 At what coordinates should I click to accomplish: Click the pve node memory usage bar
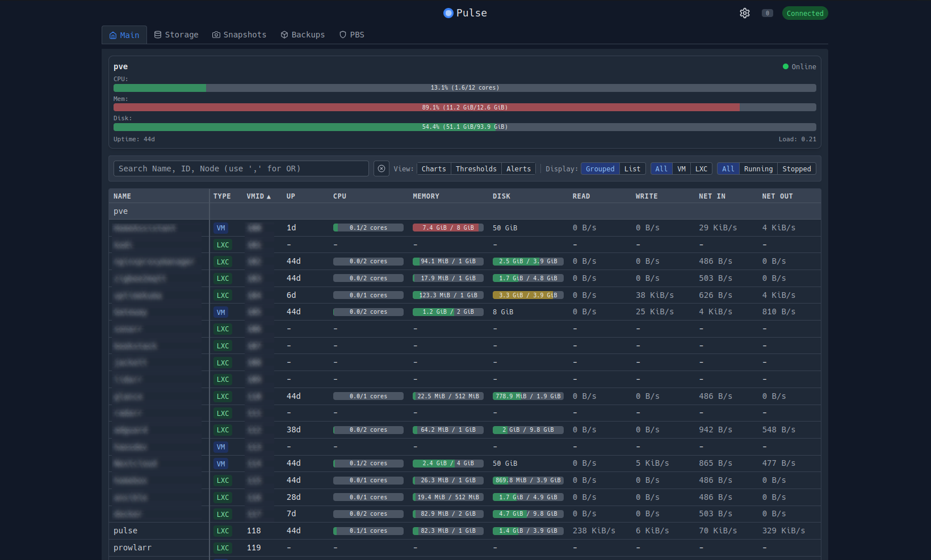click(x=464, y=107)
